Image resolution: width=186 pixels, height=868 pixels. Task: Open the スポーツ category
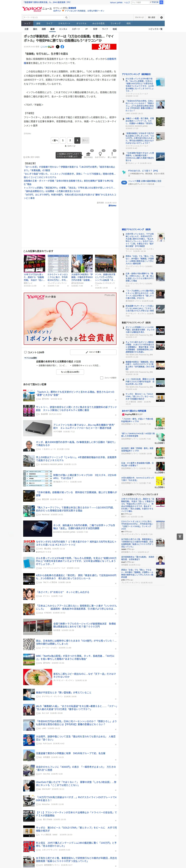tap(76, 29)
